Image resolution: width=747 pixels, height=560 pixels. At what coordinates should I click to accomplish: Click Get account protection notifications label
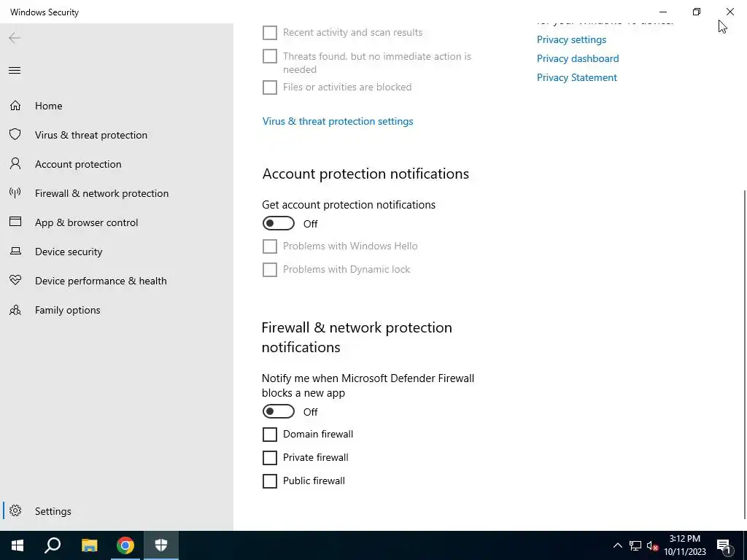(349, 205)
